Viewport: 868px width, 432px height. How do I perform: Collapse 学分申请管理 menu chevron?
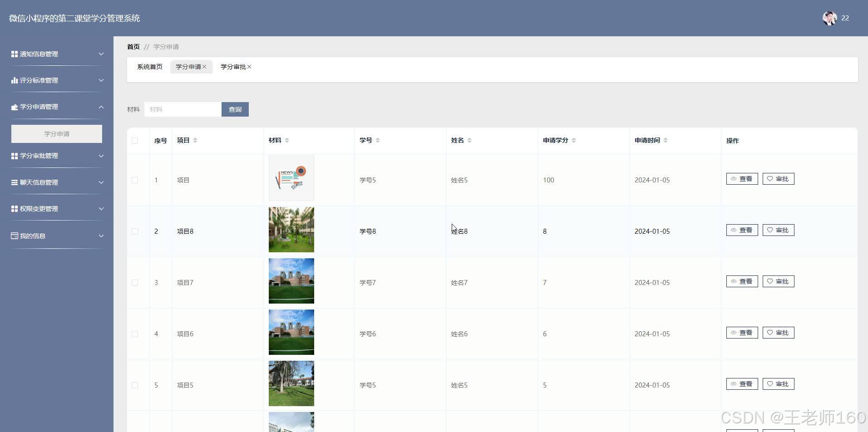101,107
